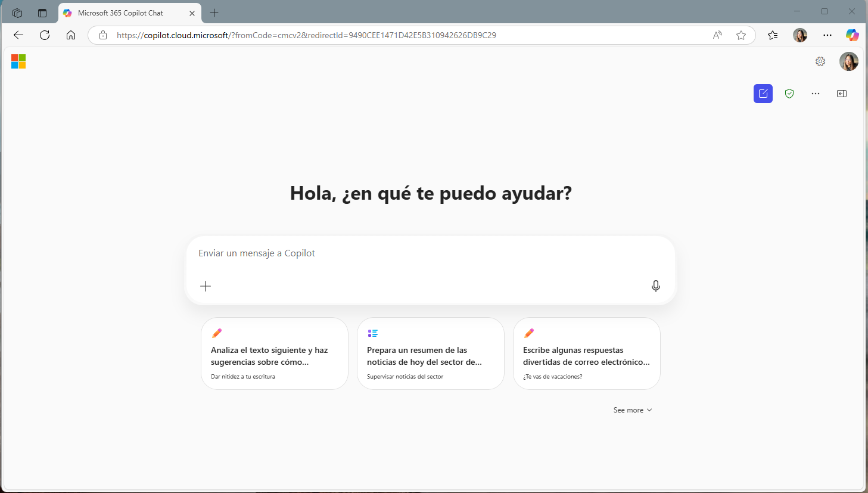Image resolution: width=868 pixels, height=493 pixels.
Task: Toggle the Edge vertical tabs button
Action: click(42, 13)
